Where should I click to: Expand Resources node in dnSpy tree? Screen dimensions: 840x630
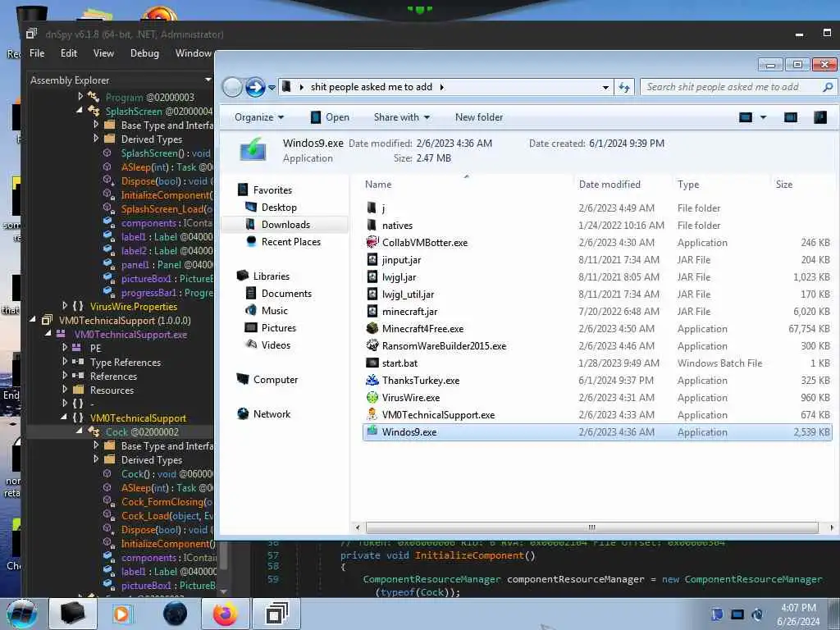point(65,389)
